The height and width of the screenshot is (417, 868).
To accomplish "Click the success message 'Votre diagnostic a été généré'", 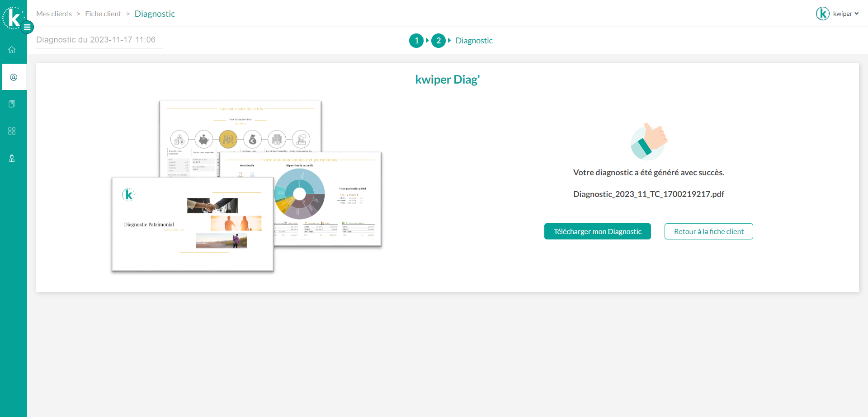I will coord(649,173).
